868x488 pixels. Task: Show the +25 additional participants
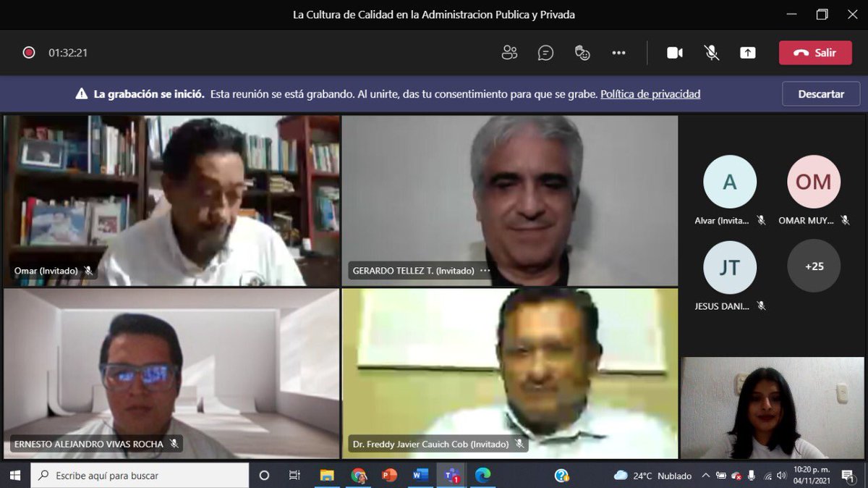pyautogui.click(x=814, y=266)
